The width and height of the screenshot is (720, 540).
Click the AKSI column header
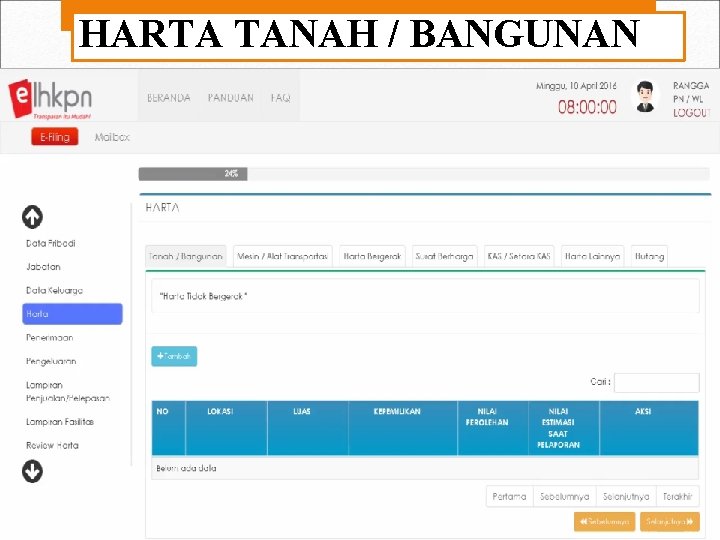[649, 428]
